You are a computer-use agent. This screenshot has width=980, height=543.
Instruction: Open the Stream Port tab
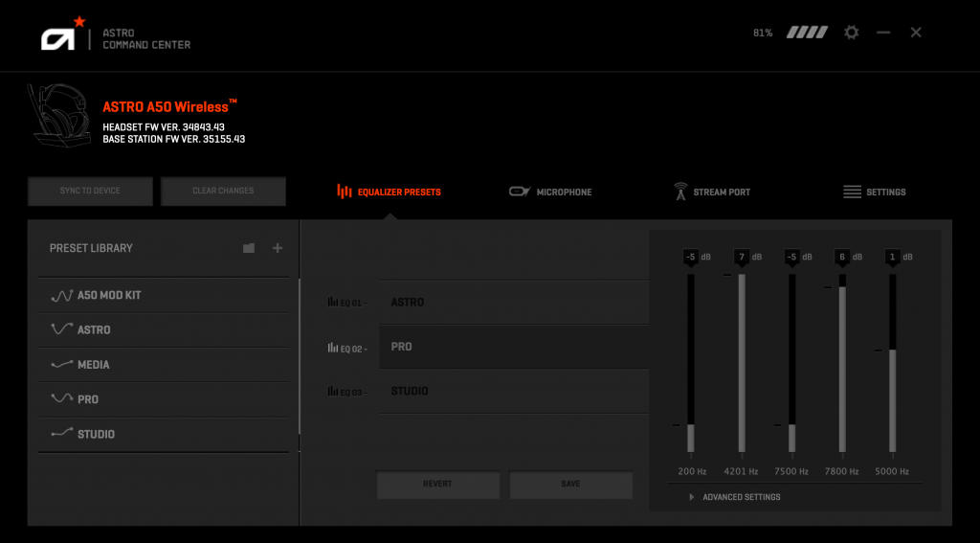coord(712,192)
